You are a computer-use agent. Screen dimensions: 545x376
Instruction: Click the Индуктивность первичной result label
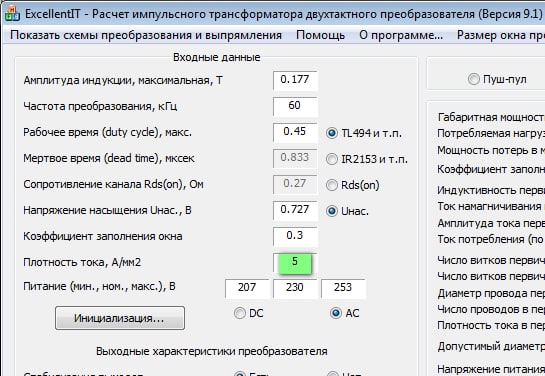click(x=491, y=190)
